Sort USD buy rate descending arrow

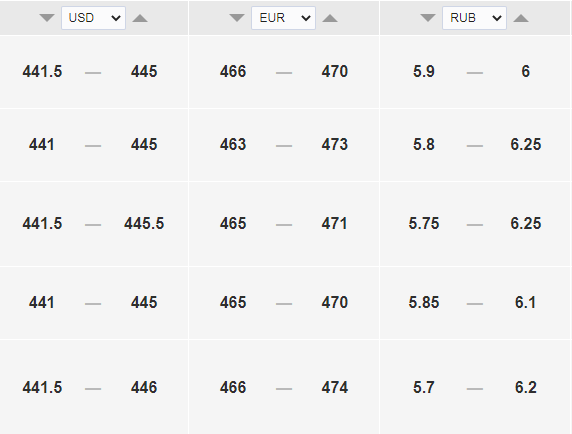coord(47,18)
